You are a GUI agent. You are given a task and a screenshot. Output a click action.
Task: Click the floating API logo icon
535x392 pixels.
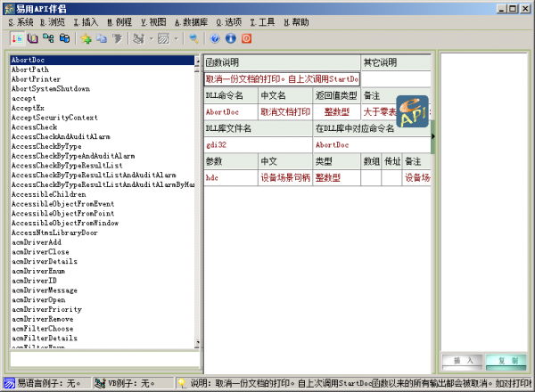click(x=412, y=113)
